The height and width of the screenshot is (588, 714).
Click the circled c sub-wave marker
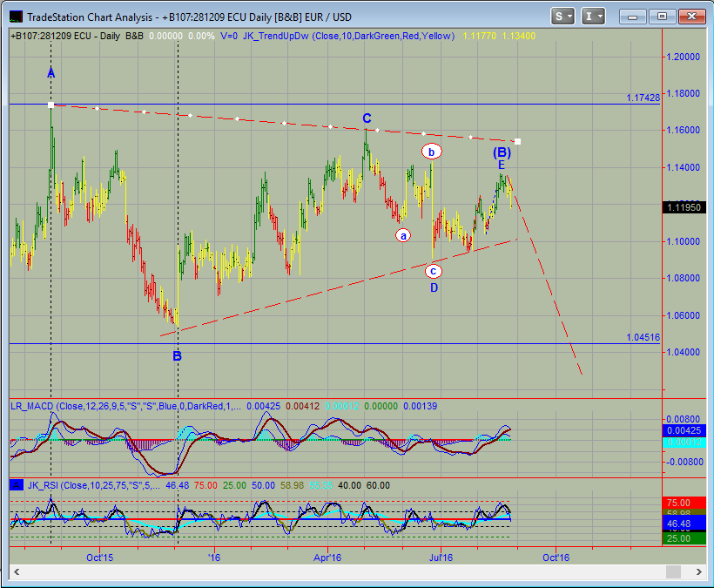[x=433, y=272]
